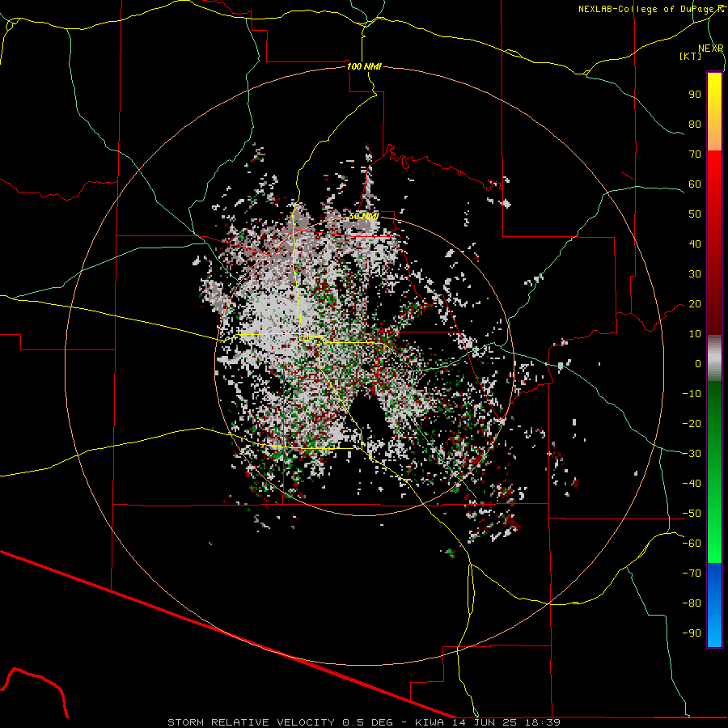Pick the gray near-zero segment of the colorbar

tap(714, 358)
